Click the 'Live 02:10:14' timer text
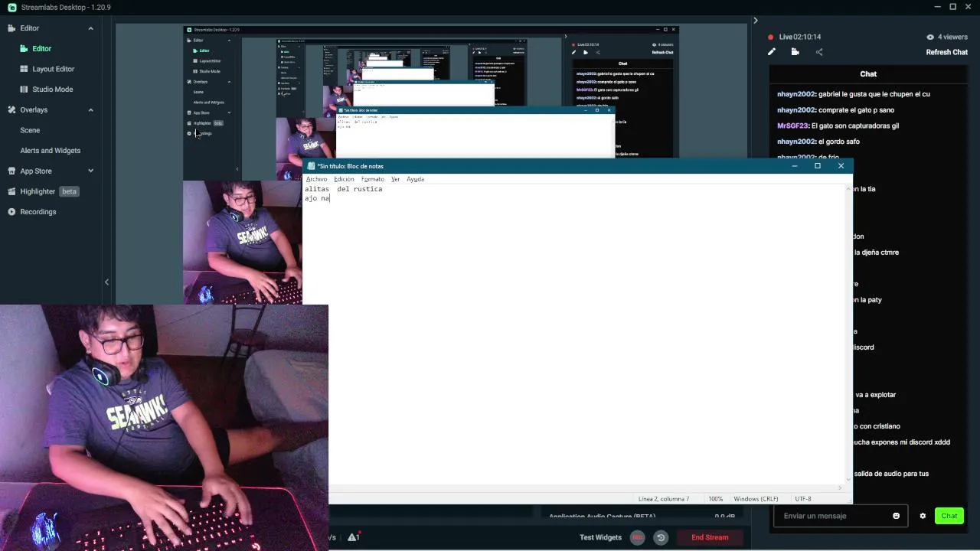 (x=800, y=37)
